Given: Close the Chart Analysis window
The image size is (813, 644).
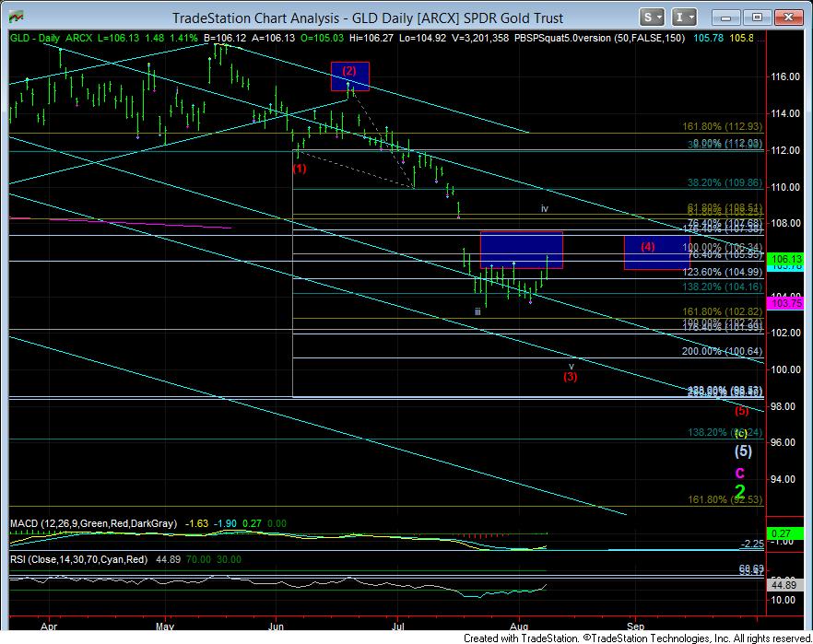Looking at the screenshot, I should pyautogui.click(x=788, y=18).
